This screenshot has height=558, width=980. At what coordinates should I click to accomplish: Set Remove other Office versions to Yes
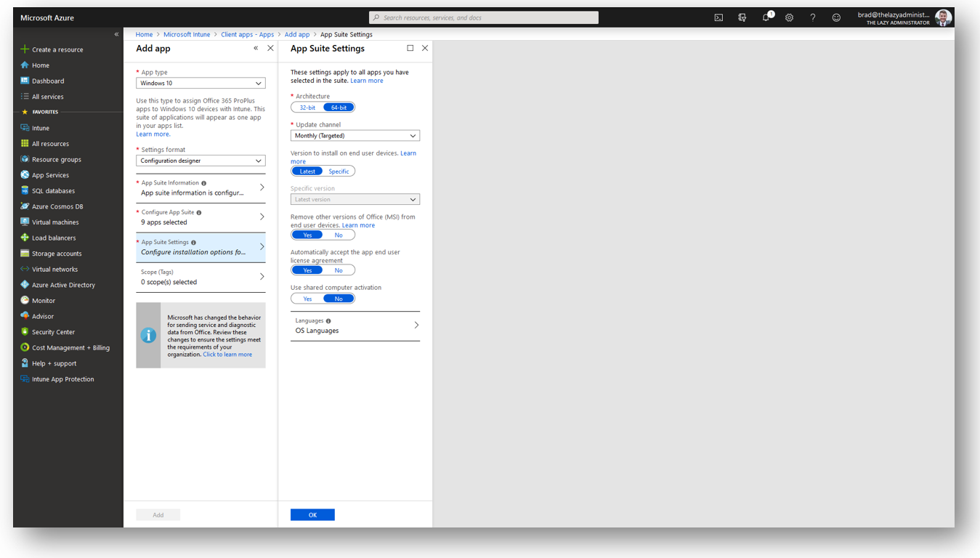tap(307, 235)
